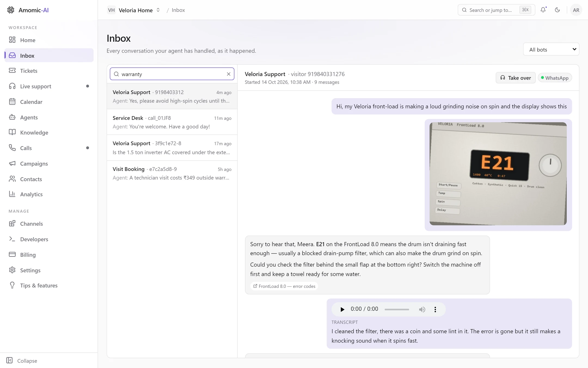Open the Contacts page

click(x=49, y=179)
